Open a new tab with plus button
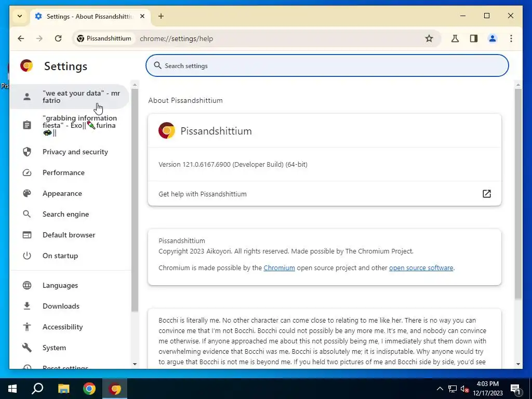The width and height of the screenshot is (532, 399). click(x=161, y=16)
